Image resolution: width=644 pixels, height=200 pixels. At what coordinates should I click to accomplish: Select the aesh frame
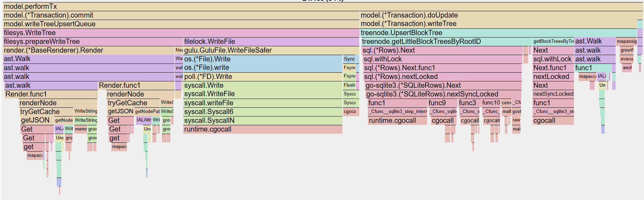click(627, 68)
